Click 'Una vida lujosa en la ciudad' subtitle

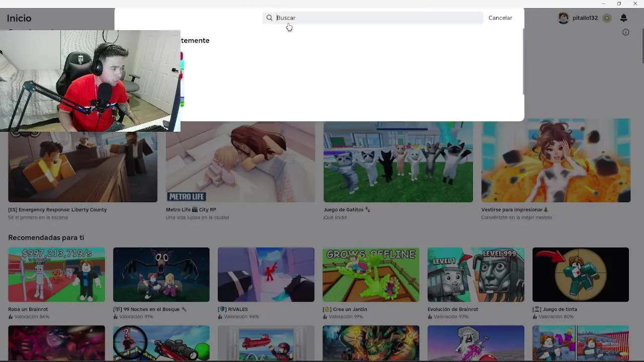pyautogui.click(x=197, y=217)
